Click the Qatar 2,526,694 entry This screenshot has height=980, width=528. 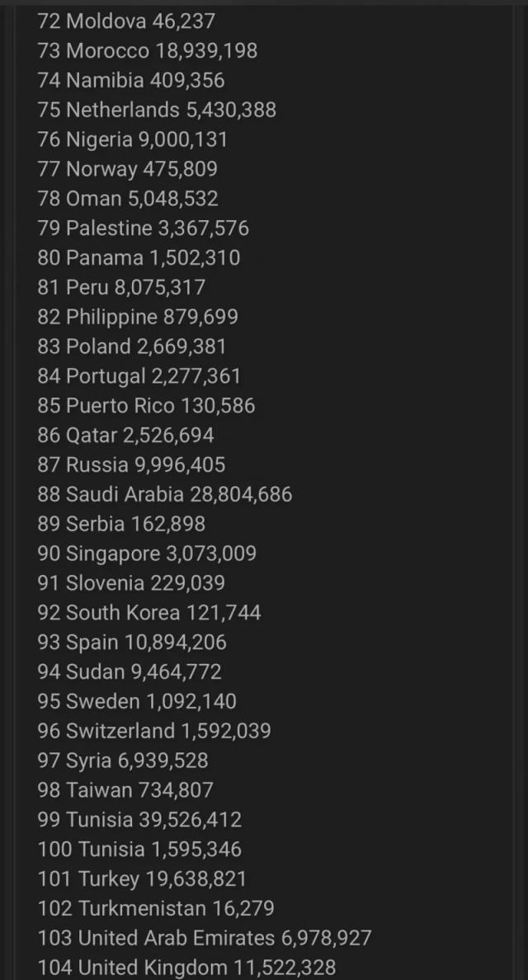coord(125,436)
